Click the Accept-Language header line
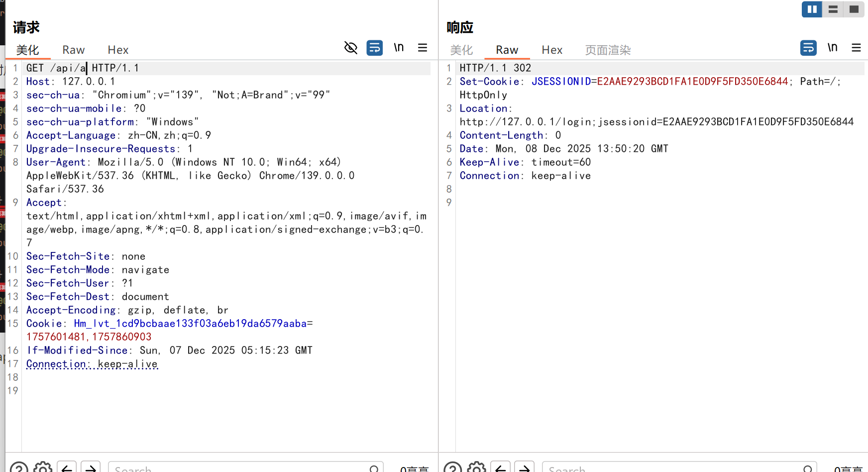Viewport: 868px width, 472px height. coord(118,135)
